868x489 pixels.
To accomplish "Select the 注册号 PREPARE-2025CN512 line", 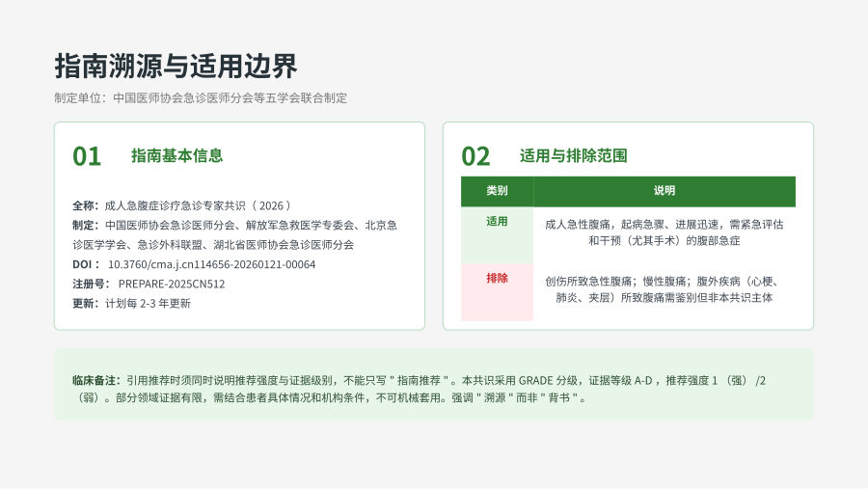I will pyautogui.click(x=149, y=285).
